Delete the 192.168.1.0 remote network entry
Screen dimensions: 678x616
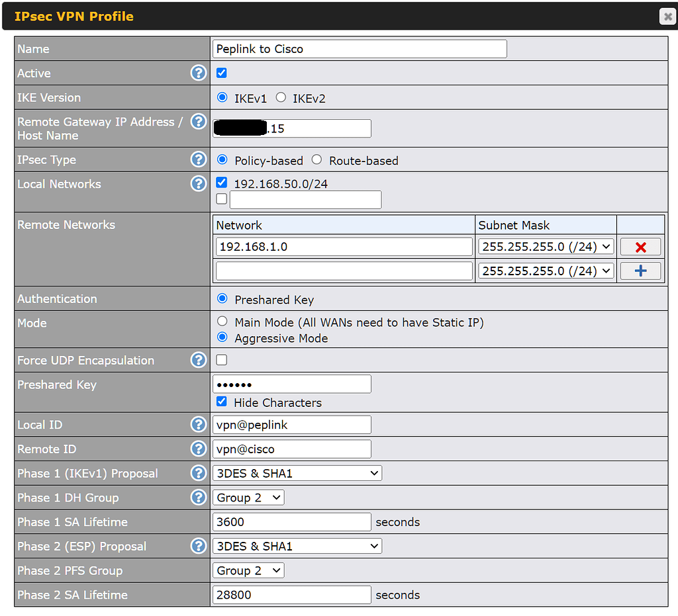[x=640, y=246]
